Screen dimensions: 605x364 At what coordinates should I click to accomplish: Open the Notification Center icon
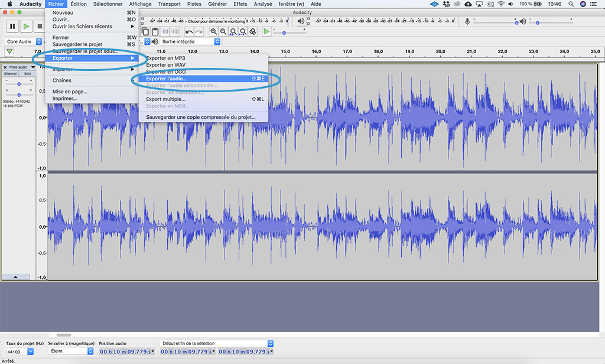594,4
